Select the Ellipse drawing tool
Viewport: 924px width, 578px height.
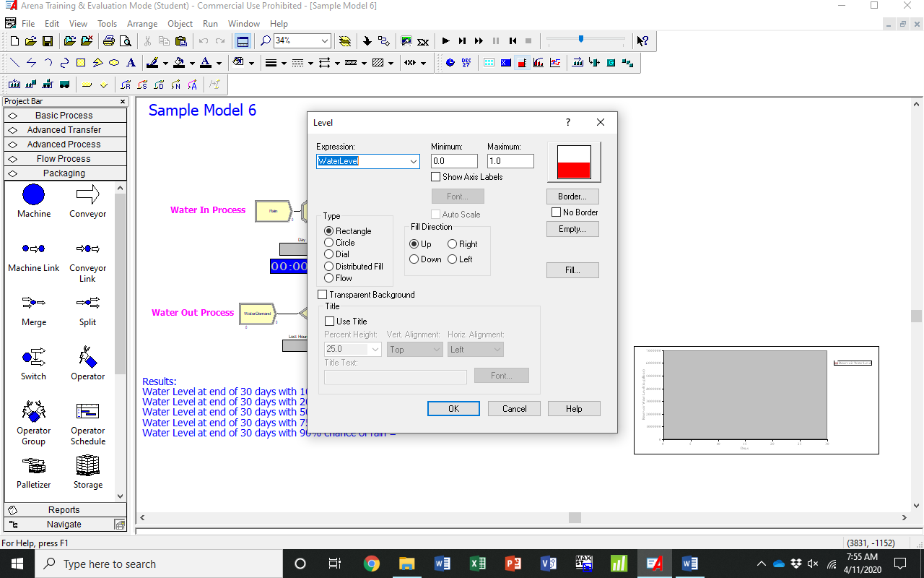[x=114, y=63]
